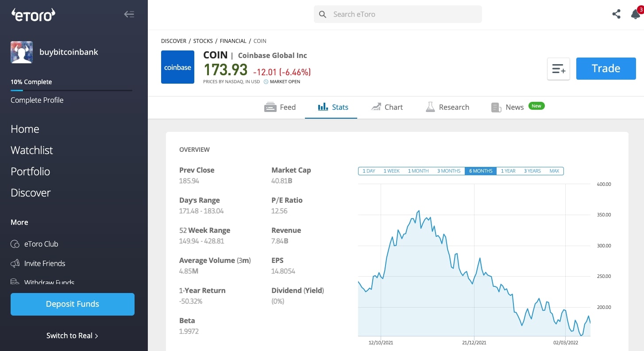Open the Complete Profile link
Viewport: 644px width, 351px height.
pos(37,100)
